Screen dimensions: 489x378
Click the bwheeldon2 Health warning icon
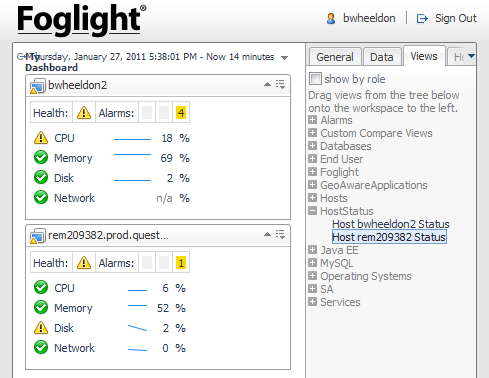click(84, 113)
